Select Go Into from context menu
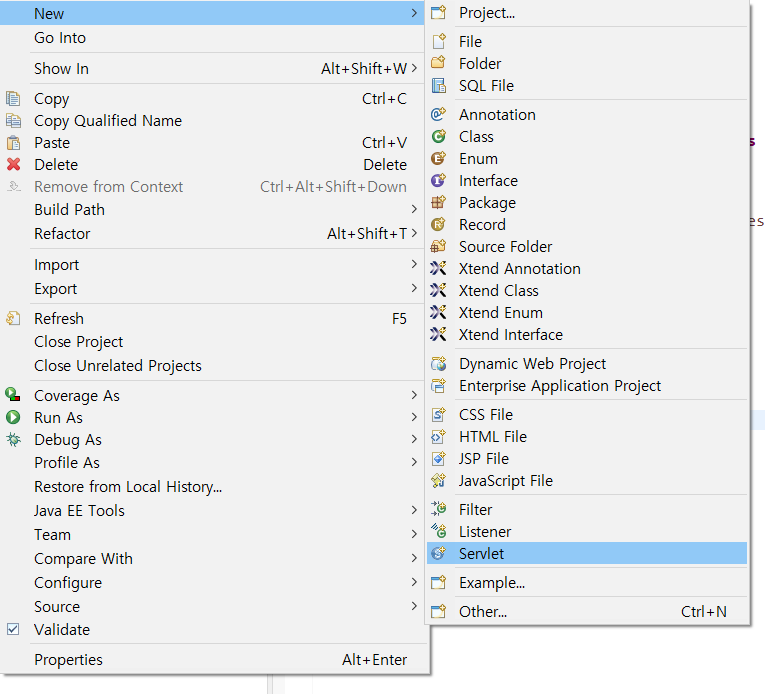Viewport: 765px width, 694px height. (x=212, y=38)
